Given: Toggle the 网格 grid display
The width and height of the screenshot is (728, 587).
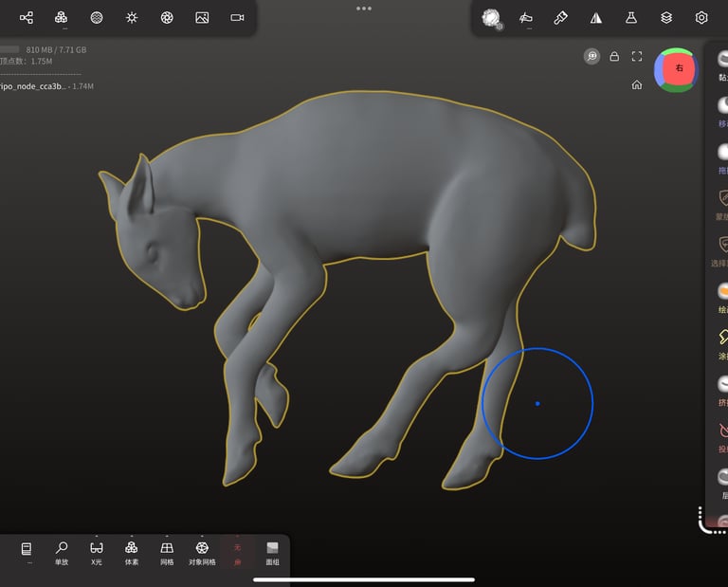Looking at the screenshot, I should [167, 554].
